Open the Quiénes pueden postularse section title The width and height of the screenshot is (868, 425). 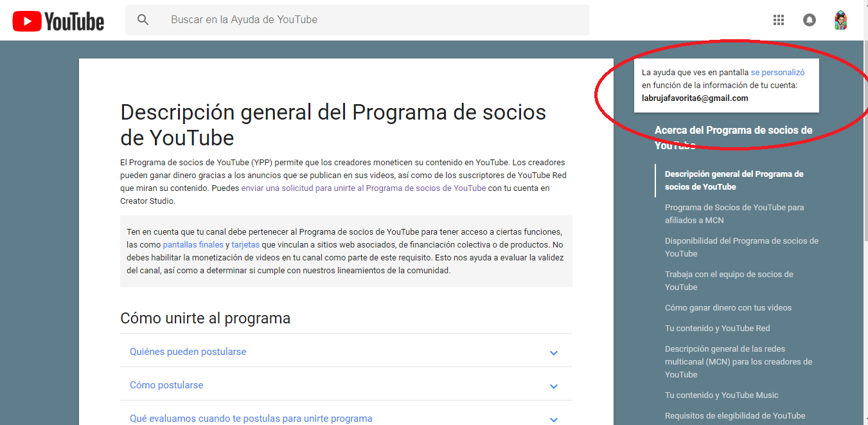[188, 352]
